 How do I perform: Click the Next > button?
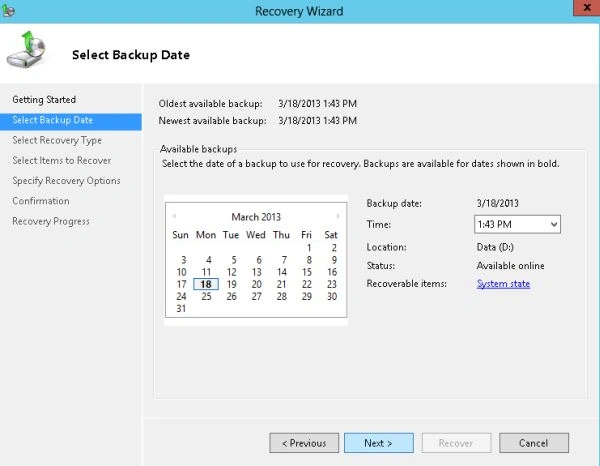pos(378,443)
